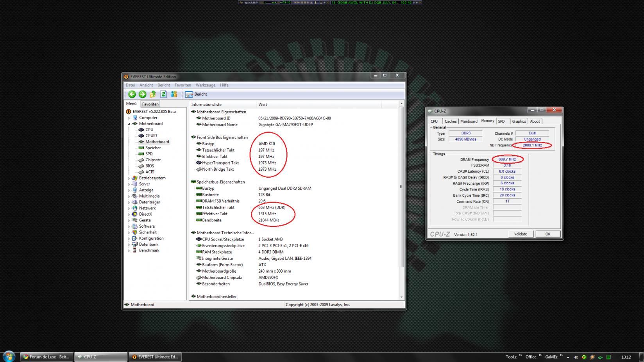
Task: Switch to the Graphics tab in CPU-Z
Action: click(519, 121)
